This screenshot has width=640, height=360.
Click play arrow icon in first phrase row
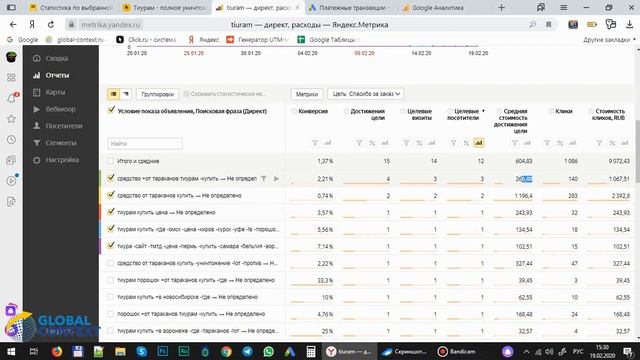click(276, 179)
